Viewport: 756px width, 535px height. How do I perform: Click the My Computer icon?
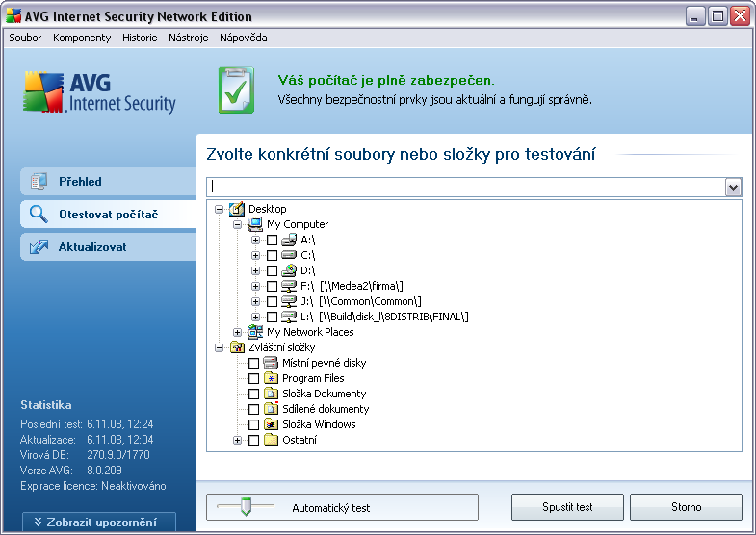pyautogui.click(x=255, y=224)
